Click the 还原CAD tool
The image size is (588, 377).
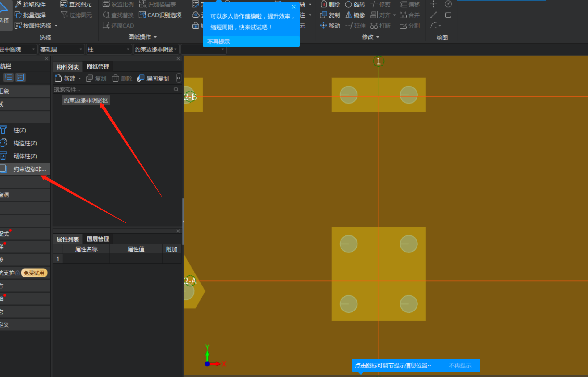[118, 26]
